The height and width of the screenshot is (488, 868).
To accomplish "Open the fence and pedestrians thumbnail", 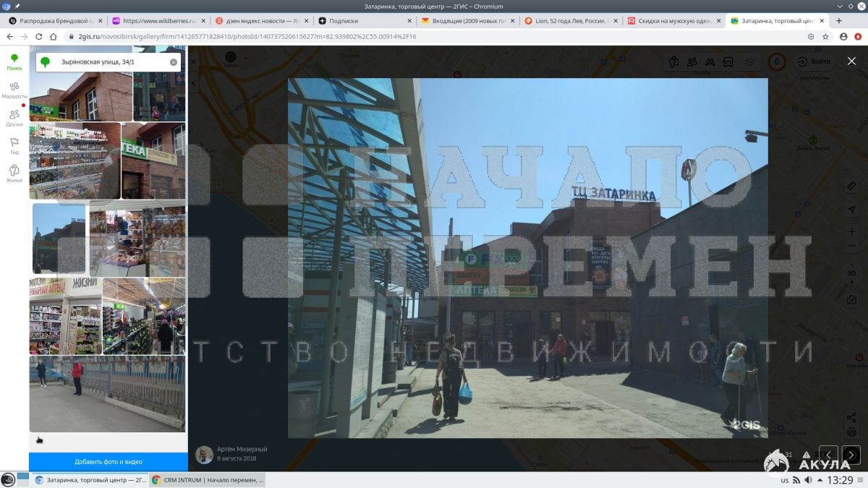I will click(x=107, y=394).
